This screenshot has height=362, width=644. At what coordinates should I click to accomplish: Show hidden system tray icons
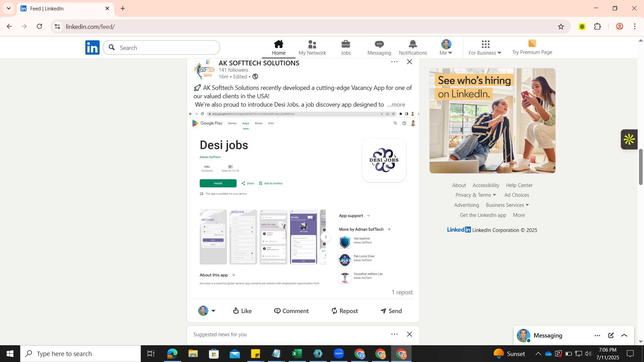(x=538, y=354)
